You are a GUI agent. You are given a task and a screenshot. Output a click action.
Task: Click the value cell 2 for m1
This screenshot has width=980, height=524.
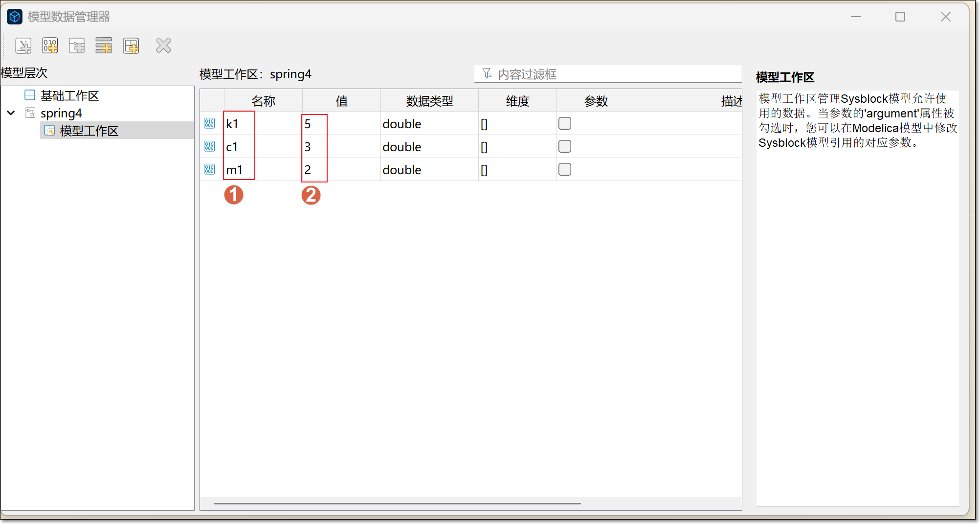point(341,169)
